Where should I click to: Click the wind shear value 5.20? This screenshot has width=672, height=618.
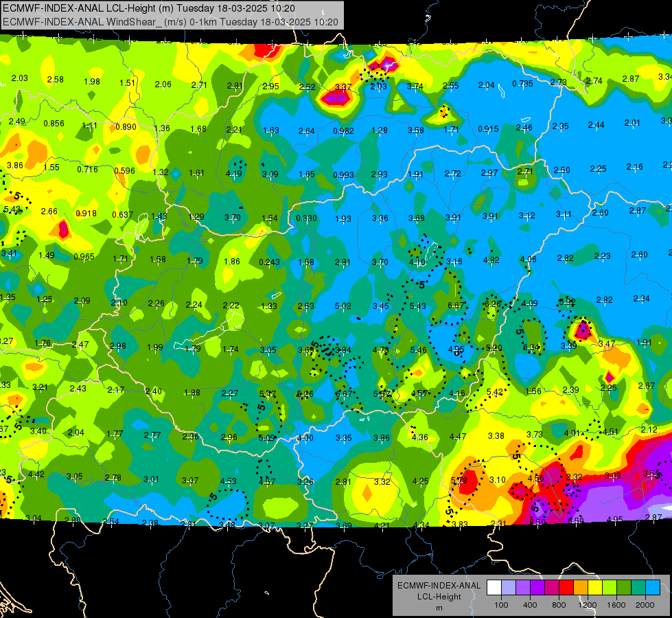pos(494,348)
